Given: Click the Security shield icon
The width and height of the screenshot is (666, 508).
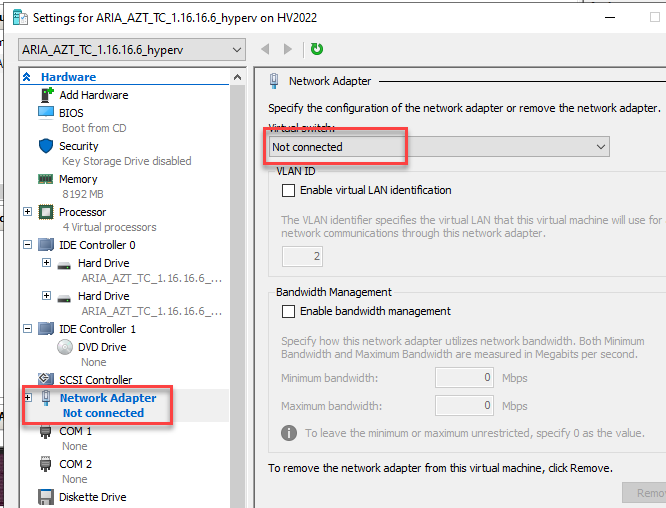Looking at the screenshot, I should tap(46, 146).
